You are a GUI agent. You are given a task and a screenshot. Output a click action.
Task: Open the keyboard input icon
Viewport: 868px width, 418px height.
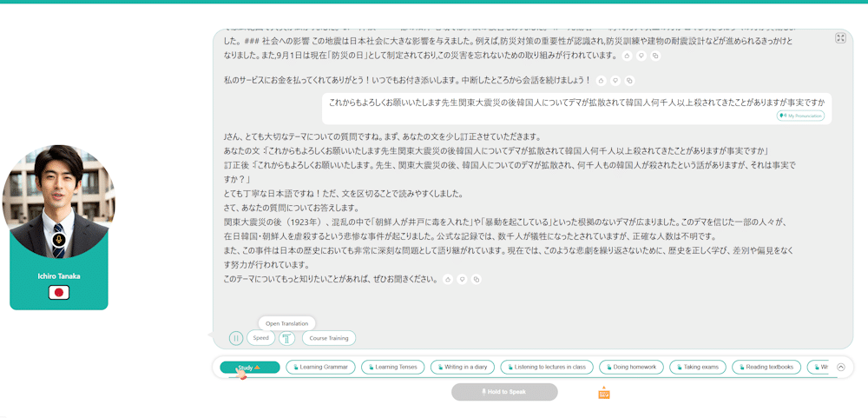(x=604, y=393)
